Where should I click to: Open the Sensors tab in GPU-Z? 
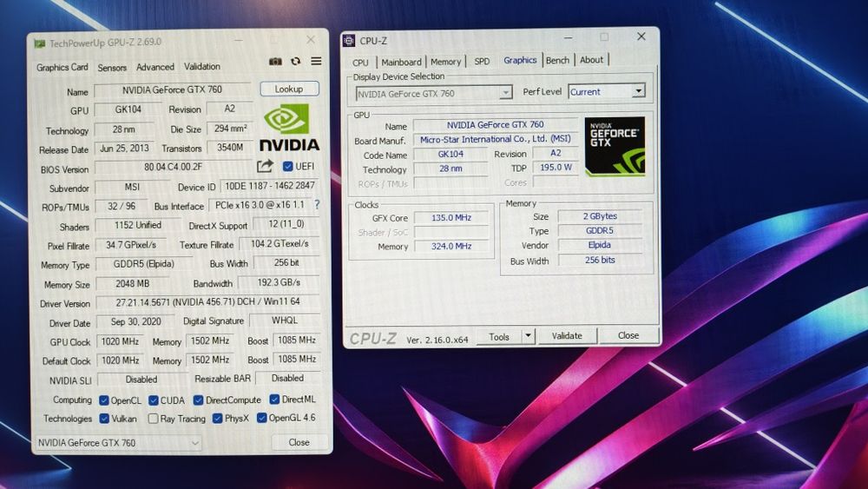pos(112,68)
